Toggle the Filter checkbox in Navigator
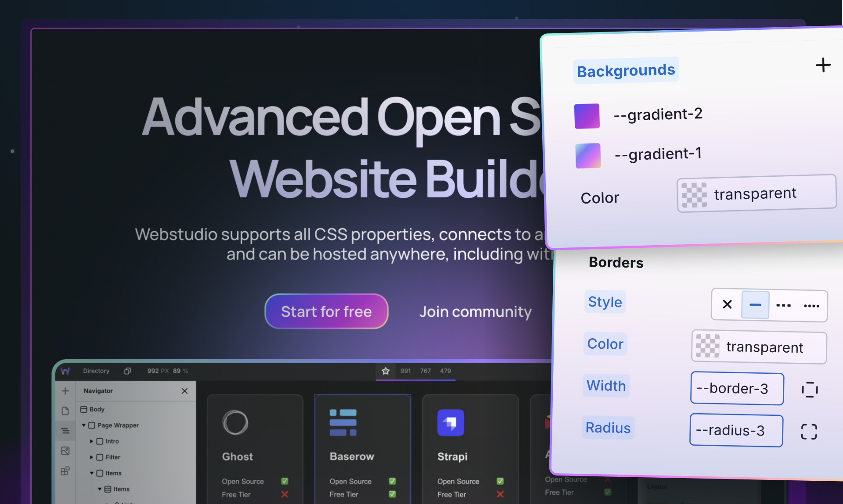This screenshot has width=843, height=504. coord(100,458)
